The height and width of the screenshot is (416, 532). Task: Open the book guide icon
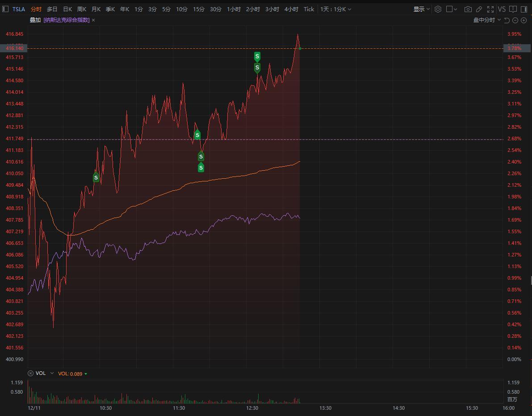513,9
